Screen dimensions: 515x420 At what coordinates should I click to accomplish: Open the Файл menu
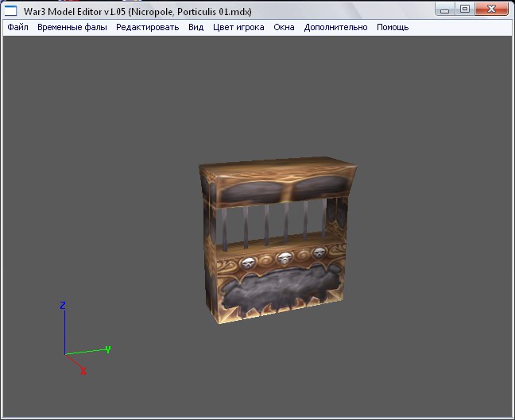click(17, 27)
